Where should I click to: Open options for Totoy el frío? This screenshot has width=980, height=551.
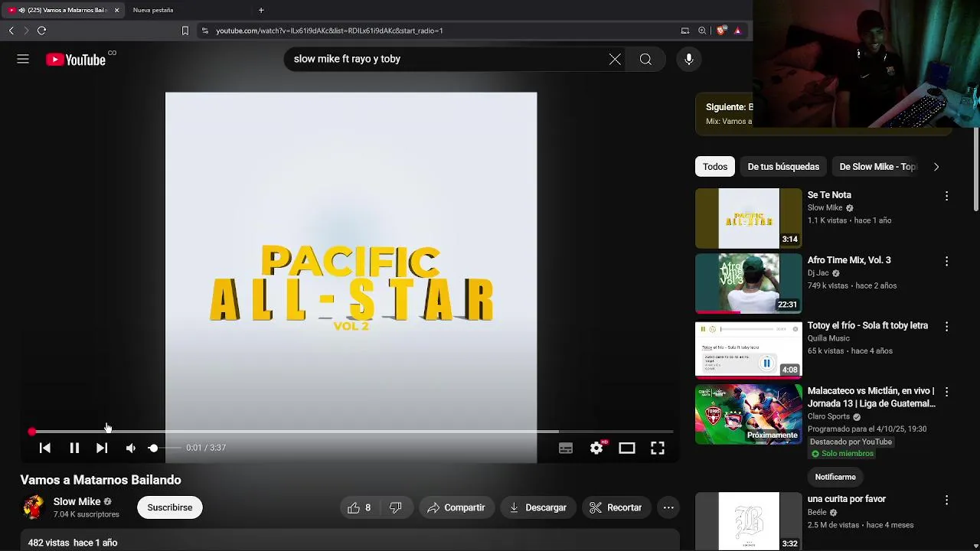(946, 326)
